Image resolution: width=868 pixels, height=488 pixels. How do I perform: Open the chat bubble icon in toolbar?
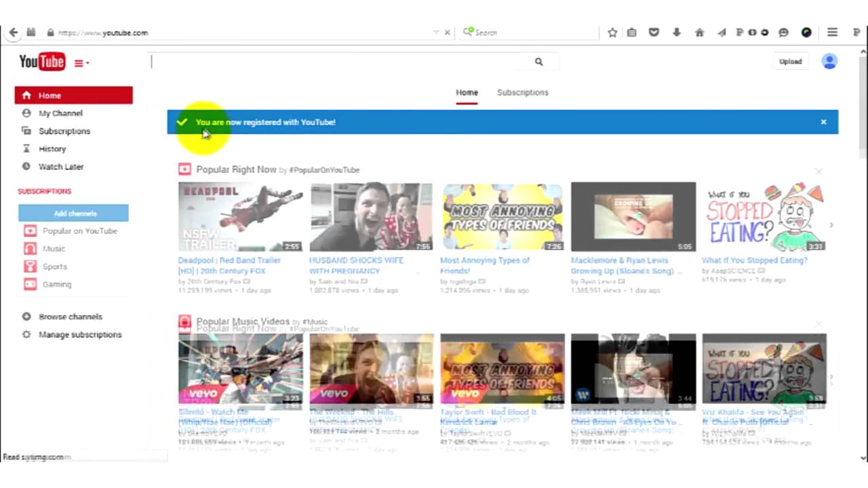(784, 33)
